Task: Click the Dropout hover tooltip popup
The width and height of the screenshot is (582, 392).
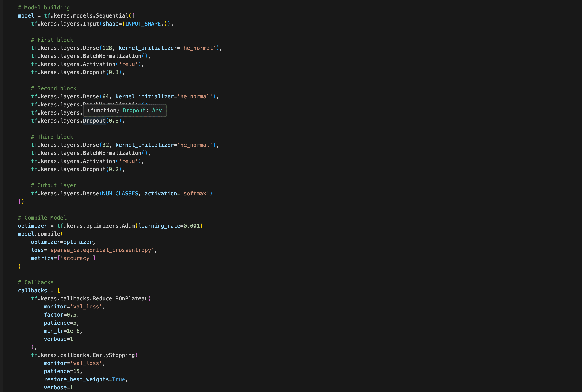Action: click(125, 110)
